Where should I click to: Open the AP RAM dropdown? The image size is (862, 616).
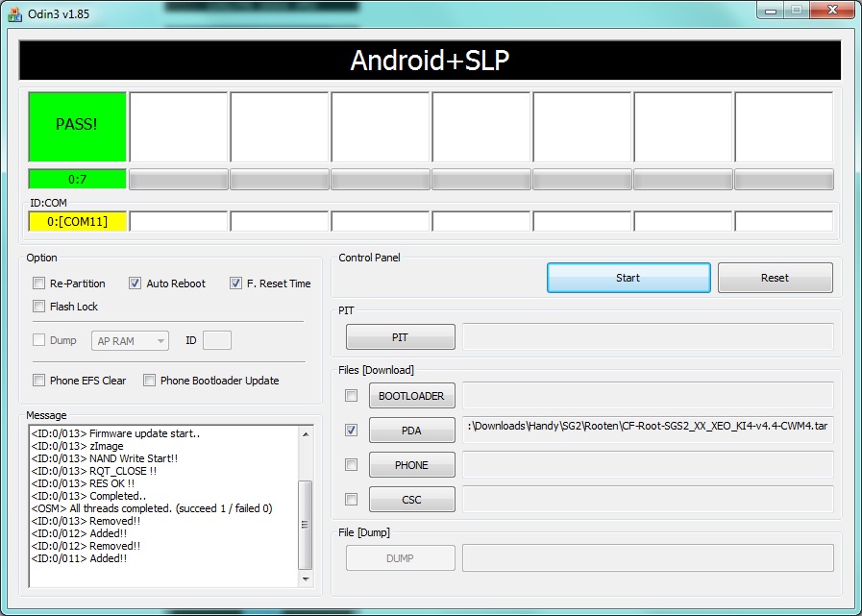[130, 341]
